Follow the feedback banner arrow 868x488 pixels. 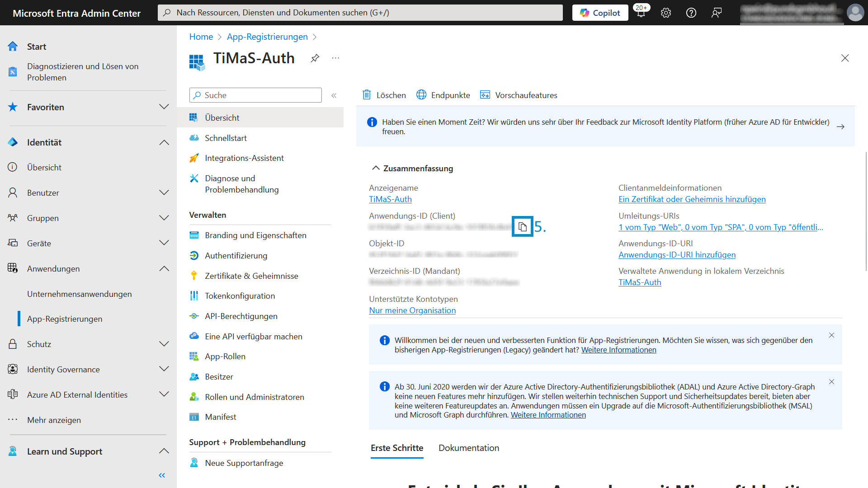click(x=840, y=127)
